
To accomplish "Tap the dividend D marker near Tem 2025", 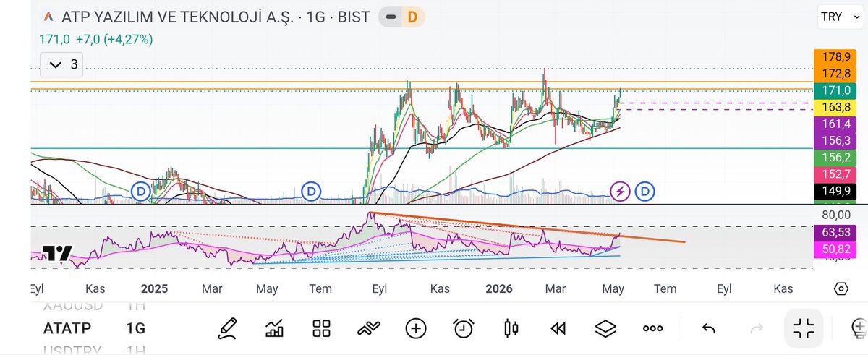I will tap(312, 191).
